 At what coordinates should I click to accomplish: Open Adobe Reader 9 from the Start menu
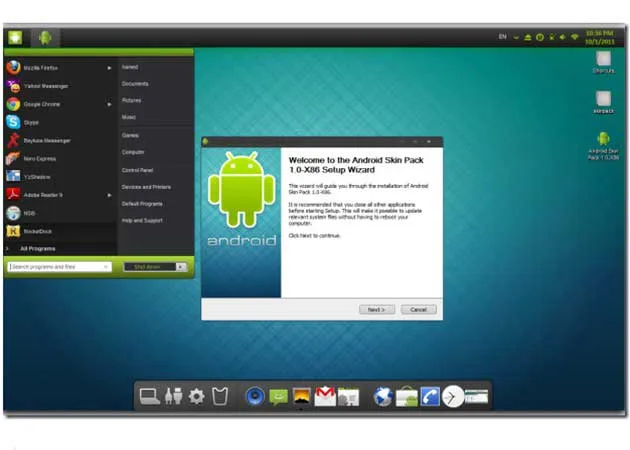[58, 195]
